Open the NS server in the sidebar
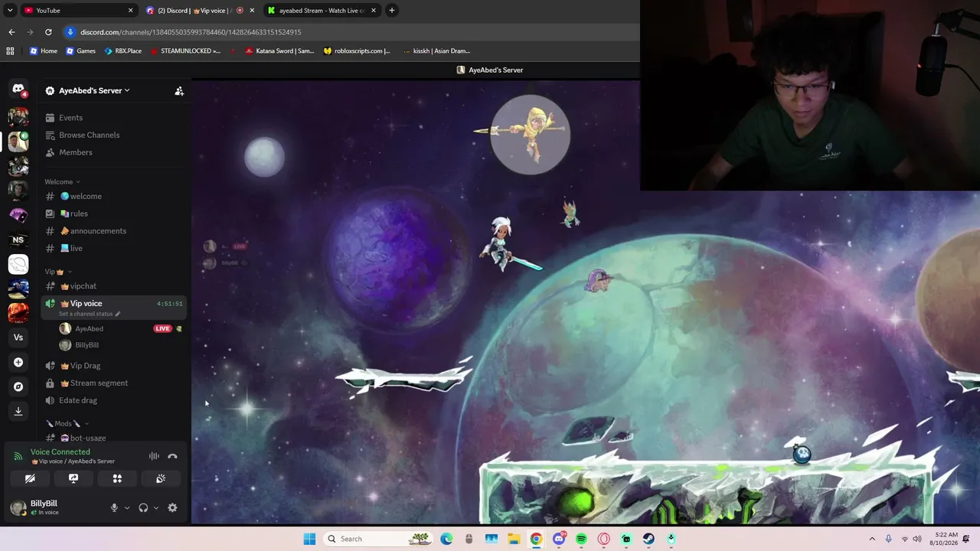 (x=18, y=240)
